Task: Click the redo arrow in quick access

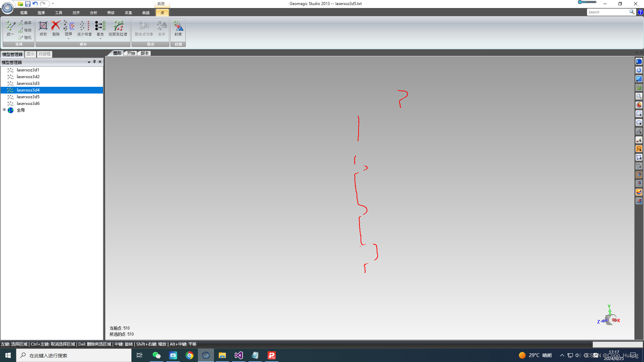Action: (43, 4)
